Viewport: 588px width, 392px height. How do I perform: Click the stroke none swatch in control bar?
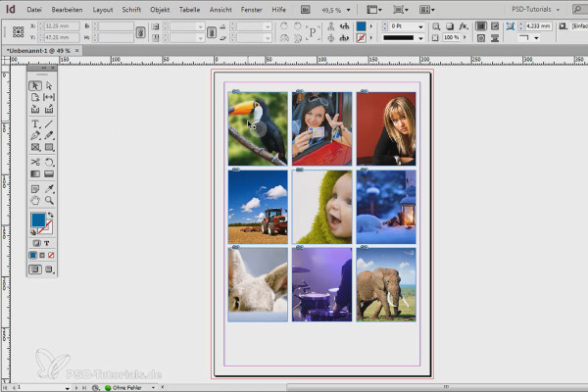pos(361,38)
